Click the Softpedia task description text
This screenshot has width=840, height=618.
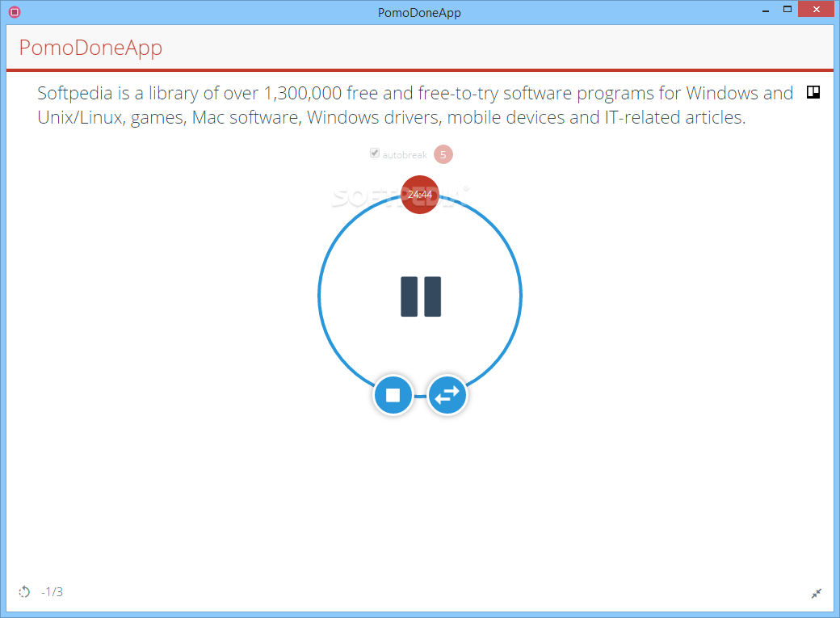pyautogui.click(x=414, y=105)
